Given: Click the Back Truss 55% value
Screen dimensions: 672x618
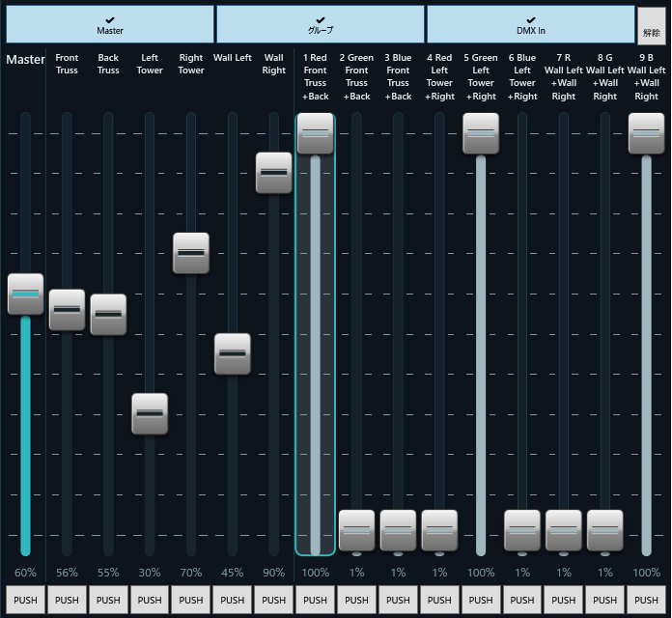Looking at the screenshot, I should click(108, 573).
